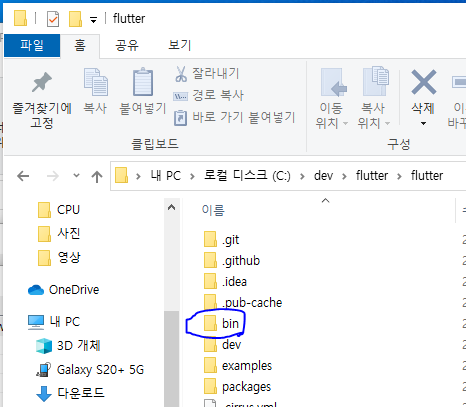The height and width of the screenshot is (407, 466).
Task: Open 3D 개체 in navigation pane
Action: coord(68,346)
